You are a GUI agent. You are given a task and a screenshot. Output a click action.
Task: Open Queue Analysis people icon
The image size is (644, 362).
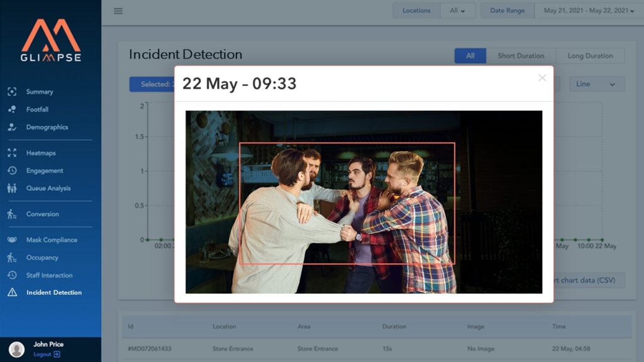coord(12,188)
